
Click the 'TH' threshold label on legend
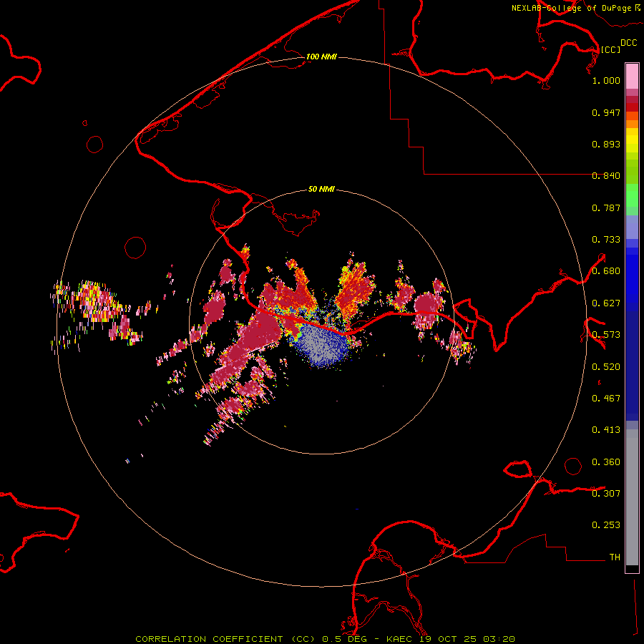click(x=615, y=557)
